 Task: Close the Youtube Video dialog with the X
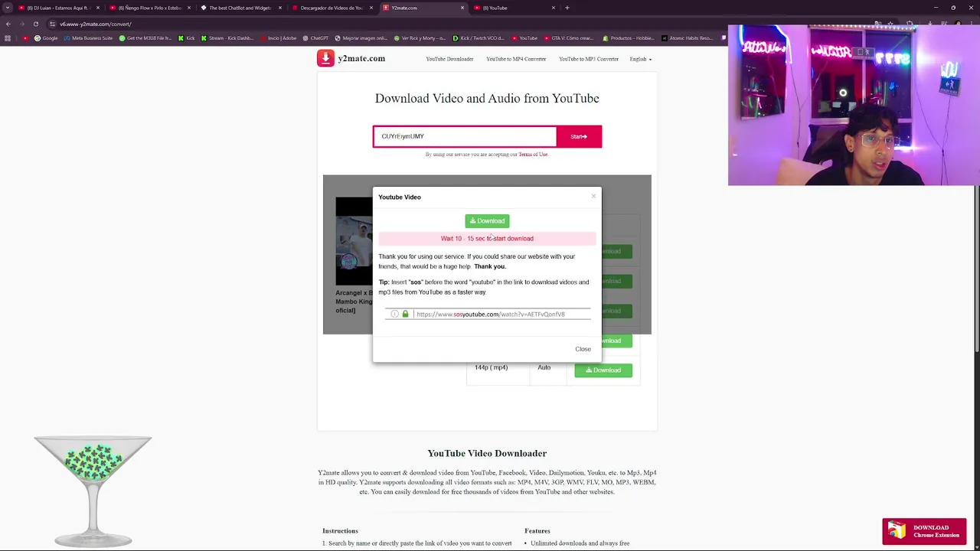click(x=593, y=197)
